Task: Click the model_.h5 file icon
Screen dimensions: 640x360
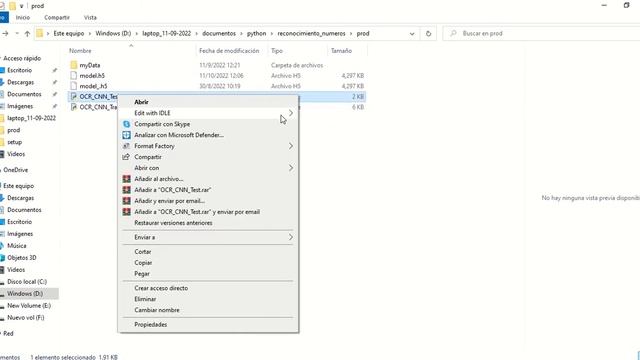Action: (x=73, y=86)
